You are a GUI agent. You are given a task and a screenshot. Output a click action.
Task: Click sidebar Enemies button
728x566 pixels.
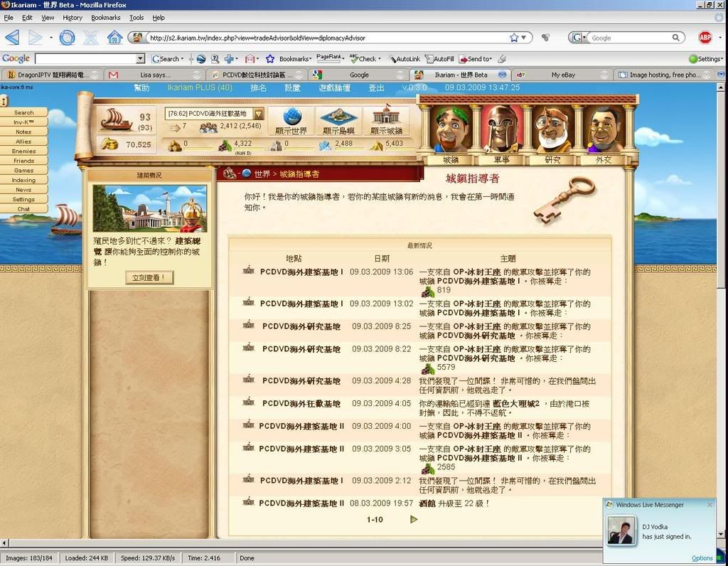click(x=23, y=151)
